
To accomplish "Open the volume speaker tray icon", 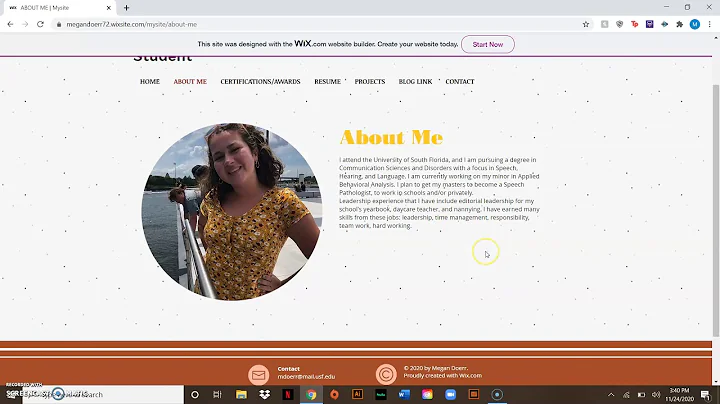I will pyautogui.click(x=656, y=394).
